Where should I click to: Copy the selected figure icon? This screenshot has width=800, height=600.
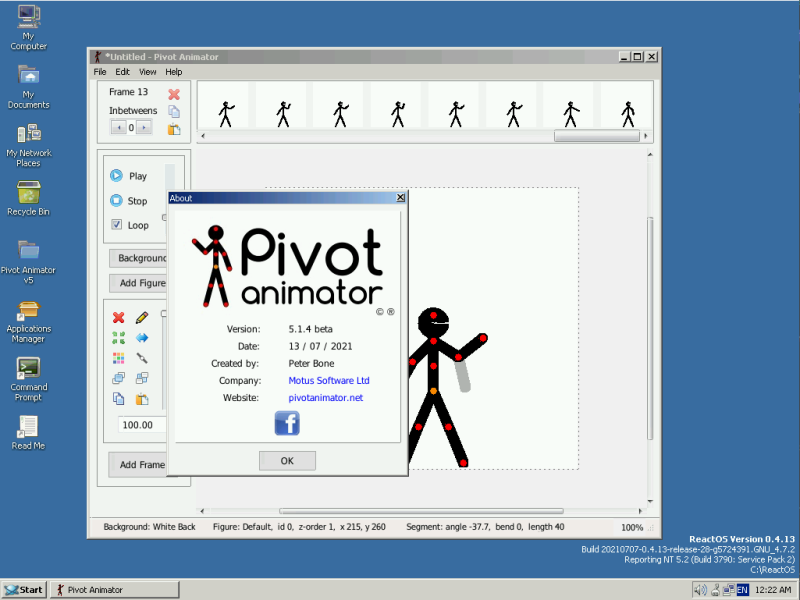[x=118, y=399]
